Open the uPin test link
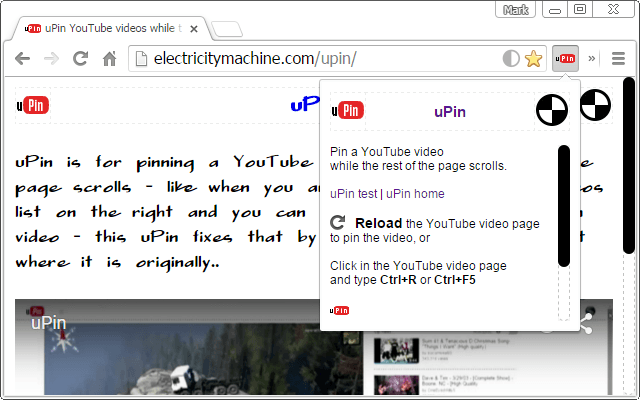The image size is (640, 400). (353, 193)
